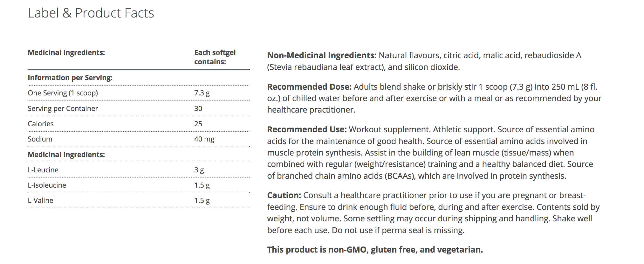This screenshot has width=644, height=264.
Task: Click the L-Isoleucine ingredient row label
Action: (47, 185)
